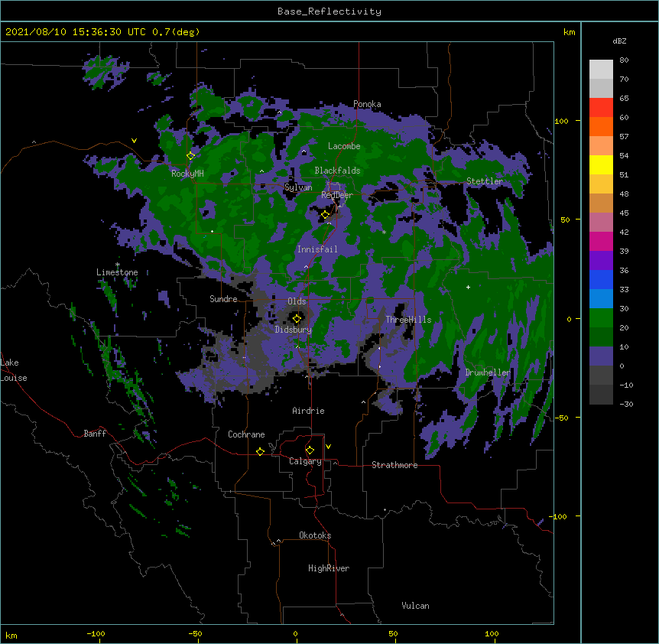Select the bright yellow 51–54 dBZ legend band
Viewport: 659px width, 644px height.
click(601, 164)
